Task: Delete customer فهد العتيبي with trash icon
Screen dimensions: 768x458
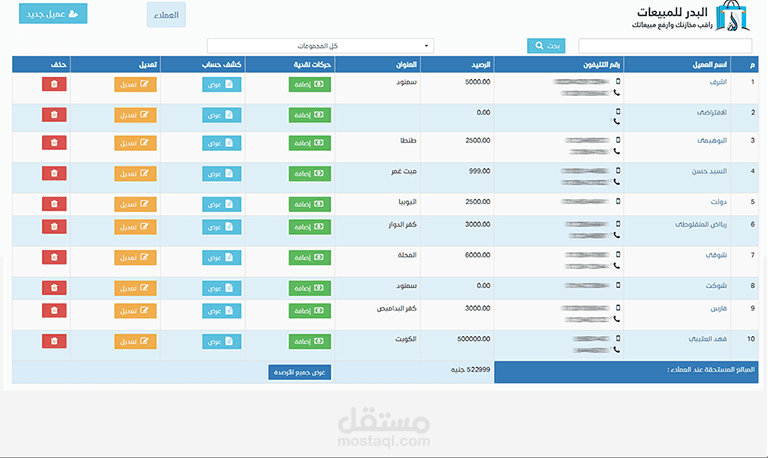Action: [x=54, y=341]
